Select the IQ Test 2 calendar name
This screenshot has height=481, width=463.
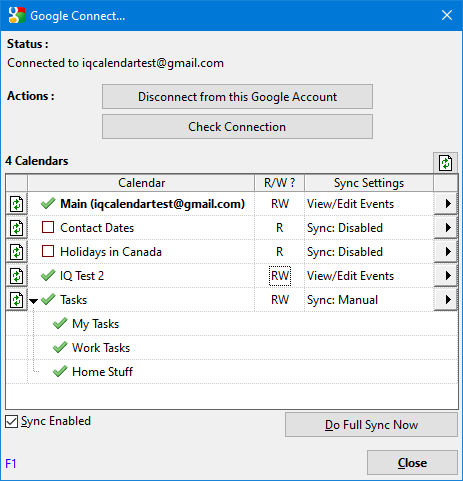[x=82, y=276]
